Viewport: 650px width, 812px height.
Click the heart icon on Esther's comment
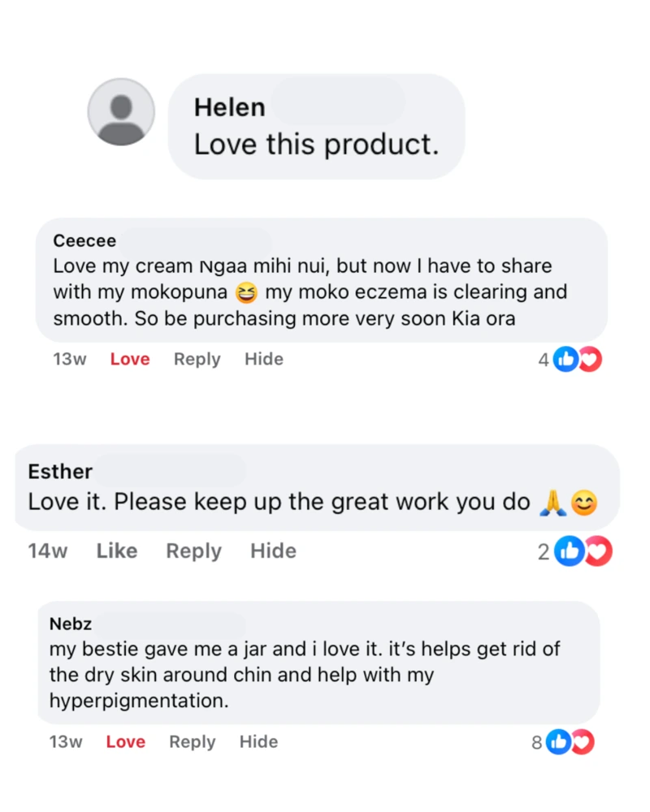pos(593,551)
